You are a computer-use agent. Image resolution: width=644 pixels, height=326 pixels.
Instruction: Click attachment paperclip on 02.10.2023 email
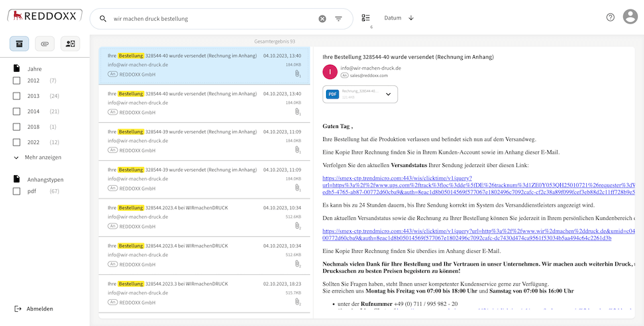coord(297,302)
